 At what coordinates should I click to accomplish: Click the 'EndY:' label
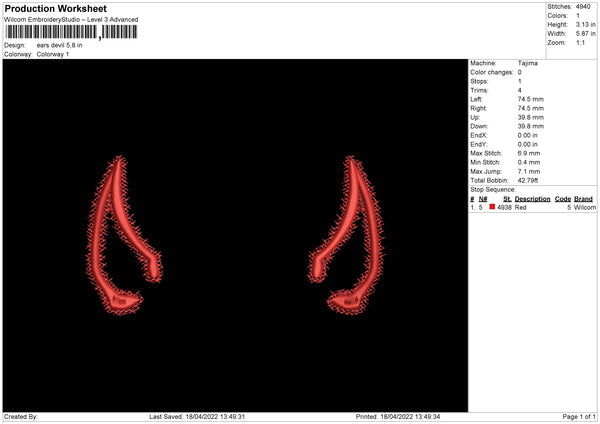click(479, 144)
